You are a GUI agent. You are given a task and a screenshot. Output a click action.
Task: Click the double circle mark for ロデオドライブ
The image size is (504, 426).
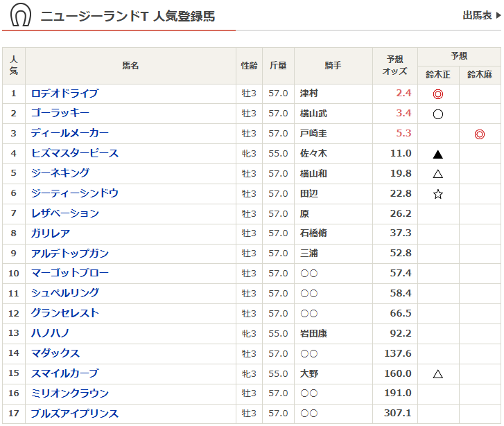(437, 94)
